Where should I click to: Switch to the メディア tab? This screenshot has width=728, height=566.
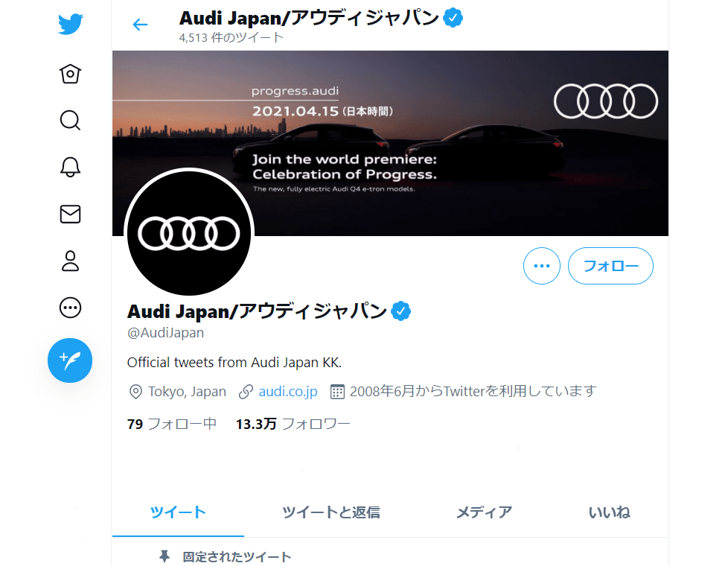tap(484, 512)
